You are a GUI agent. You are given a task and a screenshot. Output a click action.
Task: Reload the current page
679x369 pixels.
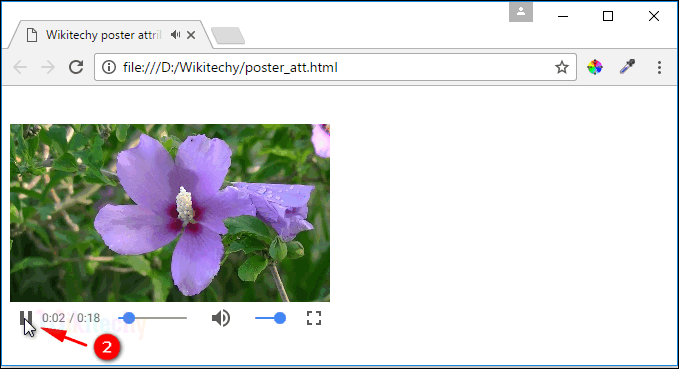tap(76, 67)
